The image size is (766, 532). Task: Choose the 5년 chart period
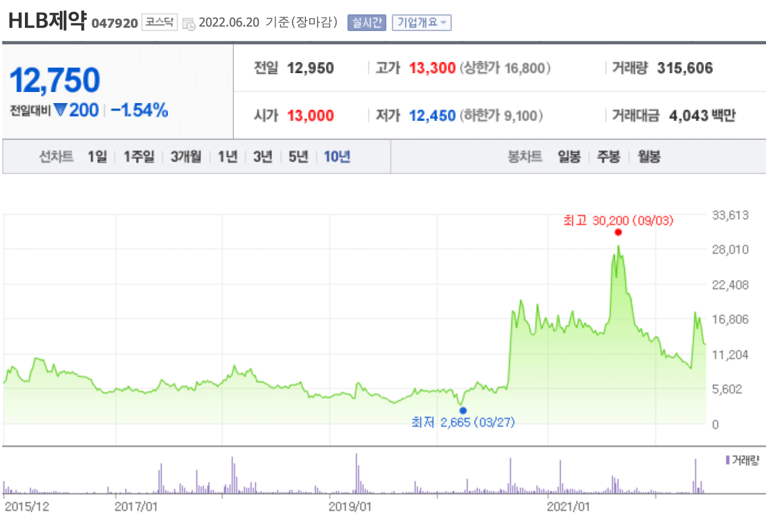click(298, 157)
